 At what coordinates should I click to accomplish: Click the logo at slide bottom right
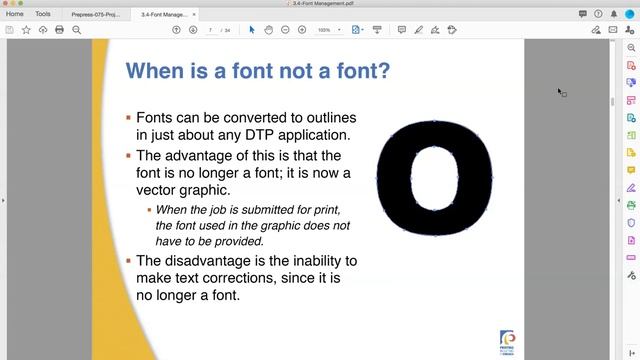coord(507,342)
